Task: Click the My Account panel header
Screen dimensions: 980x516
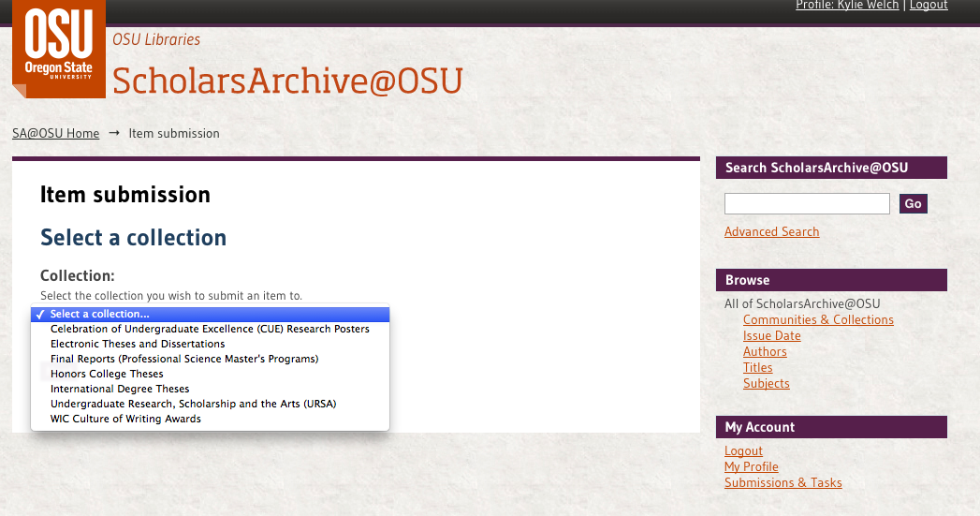Action: [831, 427]
